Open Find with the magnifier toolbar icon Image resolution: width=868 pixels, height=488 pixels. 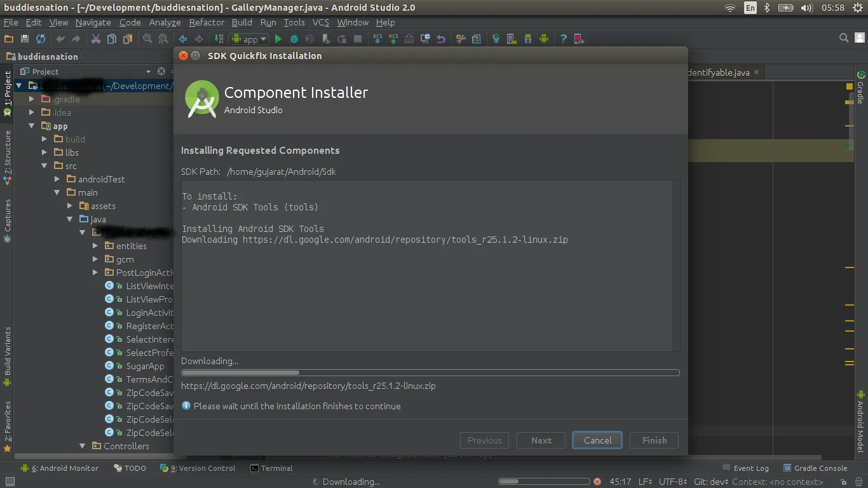point(147,39)
